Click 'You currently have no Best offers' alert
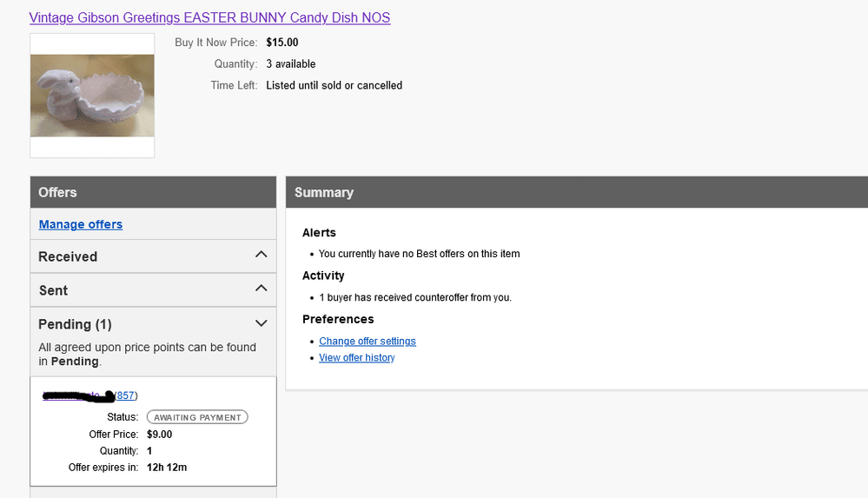The height and width of the screenshot is (498, 868). tap(419, 254)
